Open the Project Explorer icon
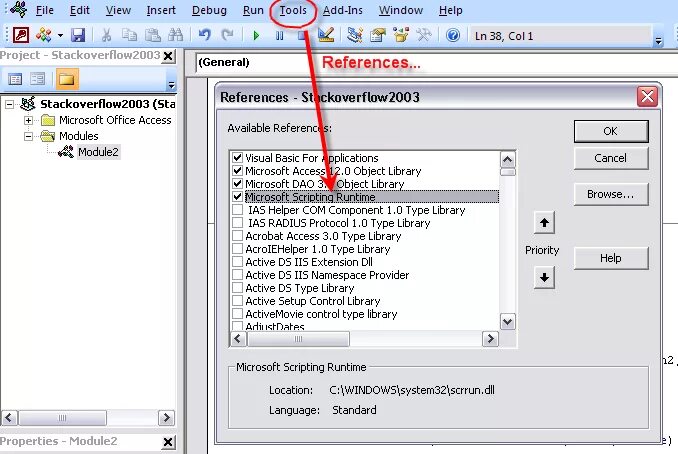Viewport: 678px width, 454px height. click(x=355, y=35)
